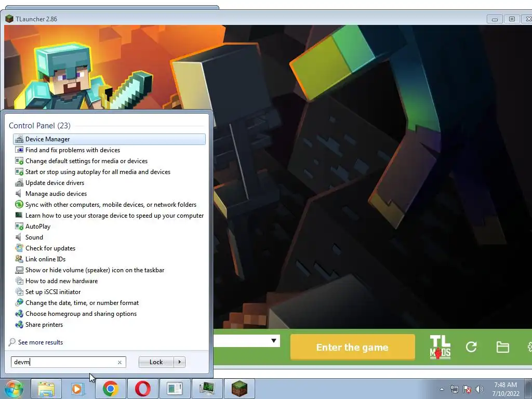Minimize the TLauncher window

(x=495, y=19)
